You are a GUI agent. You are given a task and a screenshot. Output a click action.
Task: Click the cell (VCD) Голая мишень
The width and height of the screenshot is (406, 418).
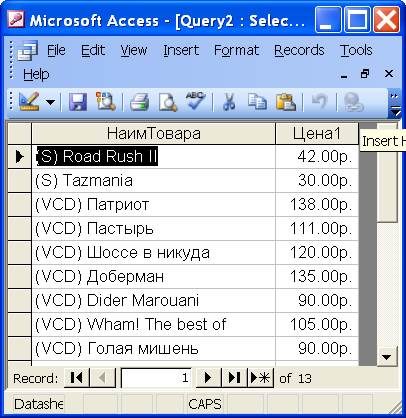(154, 349)
